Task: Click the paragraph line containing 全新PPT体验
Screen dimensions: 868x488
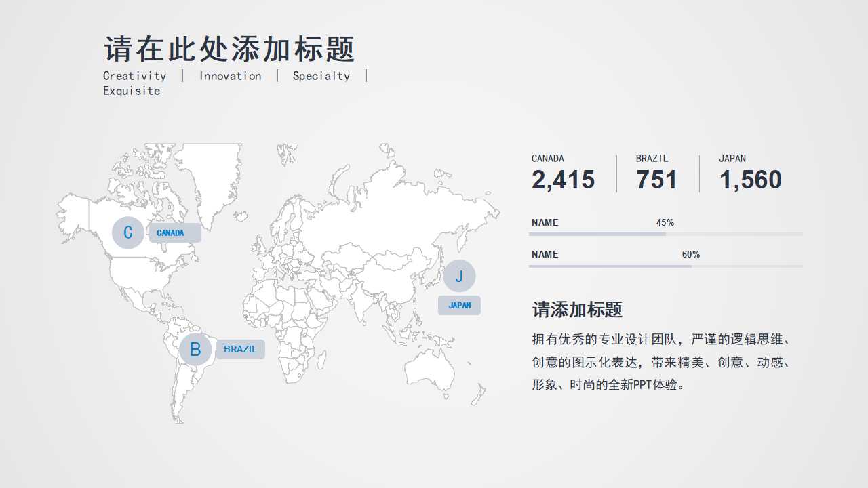Action: click(x=609, y=385)
